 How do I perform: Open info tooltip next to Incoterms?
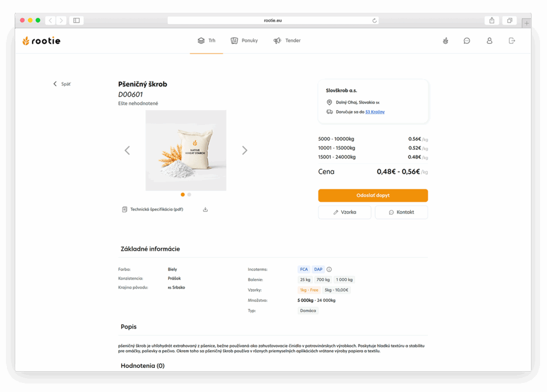[x=330, y=269]
